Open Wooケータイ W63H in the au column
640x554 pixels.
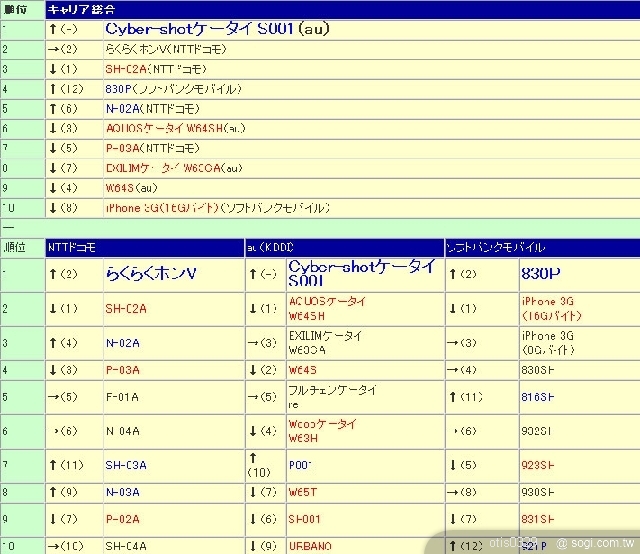(x=323, y=431)
